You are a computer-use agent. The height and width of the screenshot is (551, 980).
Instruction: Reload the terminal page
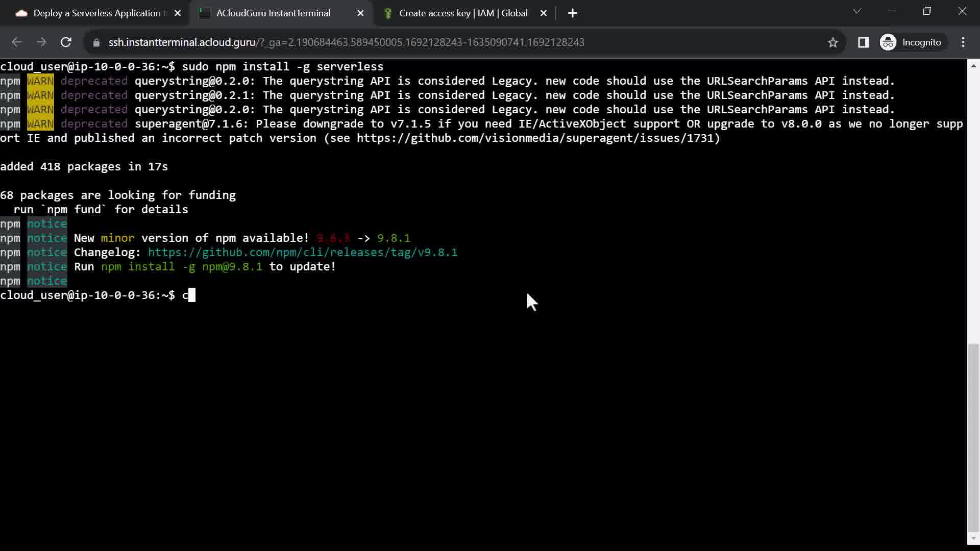pos(66,42)
